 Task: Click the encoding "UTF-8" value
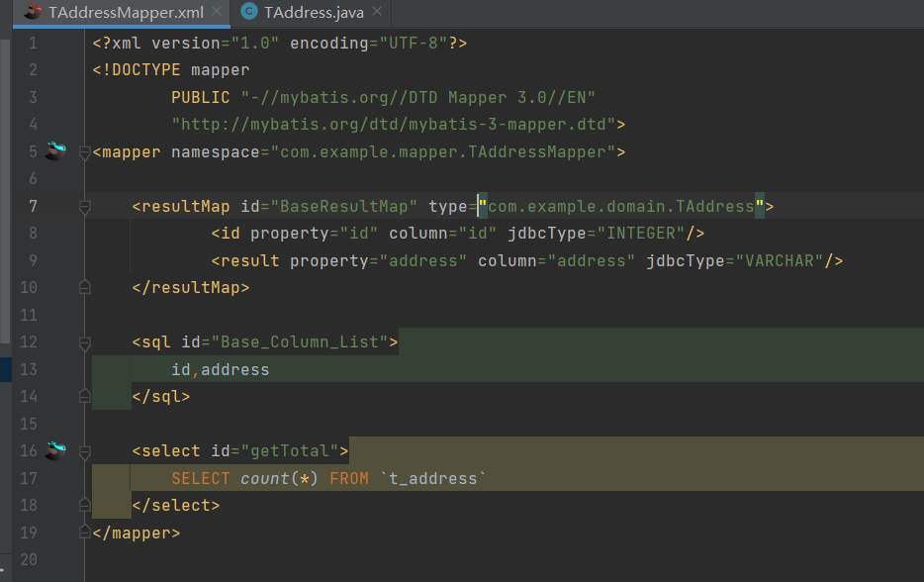click(414, 43)
